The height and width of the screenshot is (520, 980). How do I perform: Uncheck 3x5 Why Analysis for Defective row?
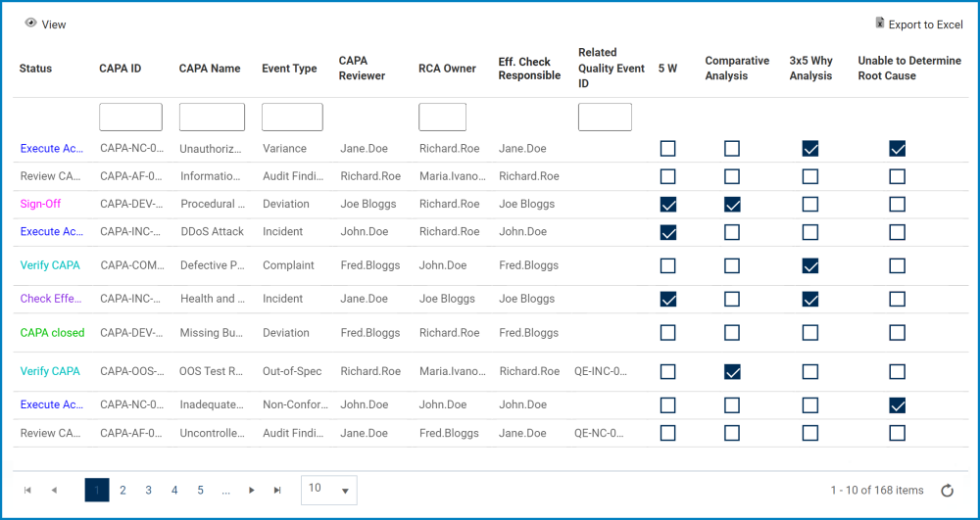click(x=810, y=265)
